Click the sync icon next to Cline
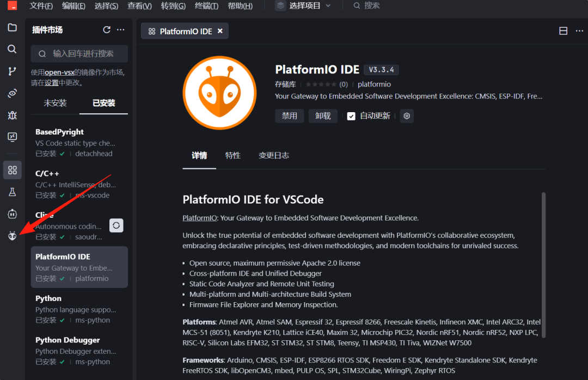 (116, 225)
